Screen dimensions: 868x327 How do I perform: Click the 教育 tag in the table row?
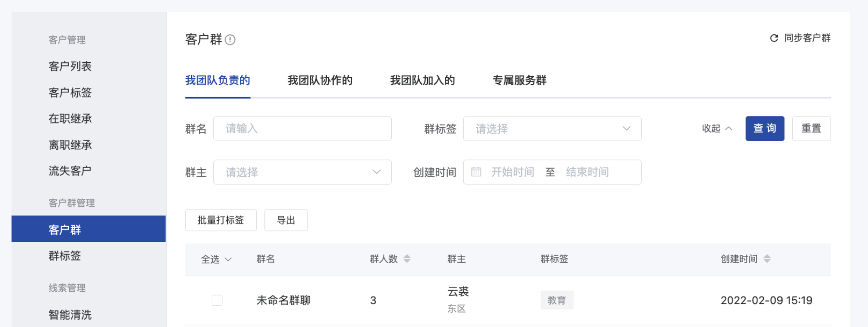(557, 300)
